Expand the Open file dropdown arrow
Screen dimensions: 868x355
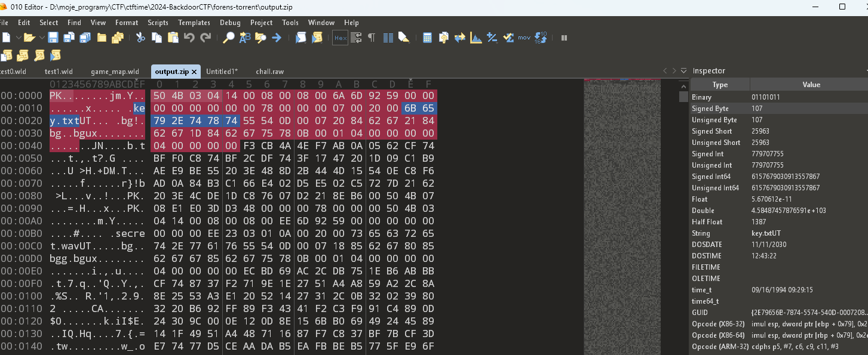click(x=41, y=38)
